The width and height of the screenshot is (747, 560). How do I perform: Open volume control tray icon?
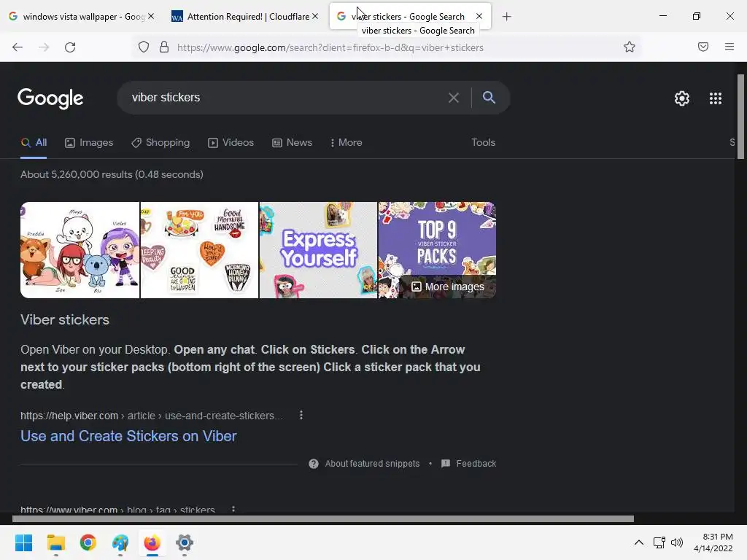click(676, 542)
